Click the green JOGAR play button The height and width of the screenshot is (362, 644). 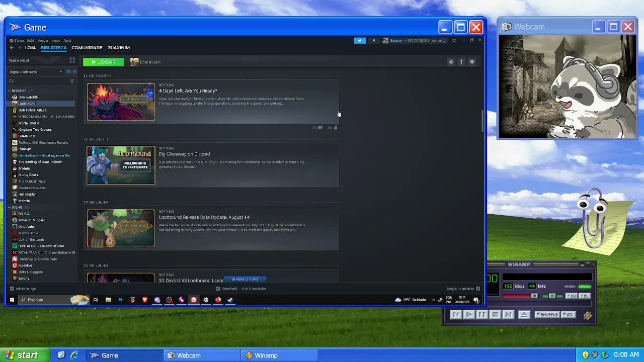click(x=104, y=62)
